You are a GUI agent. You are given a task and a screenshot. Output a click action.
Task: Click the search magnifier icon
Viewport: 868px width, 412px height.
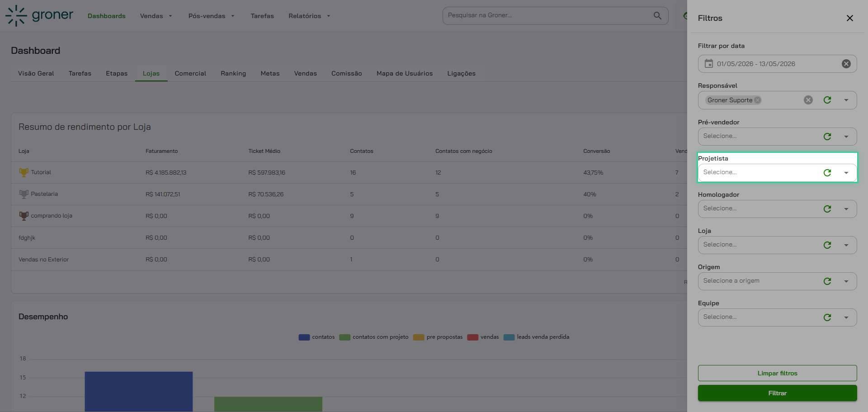657,15
